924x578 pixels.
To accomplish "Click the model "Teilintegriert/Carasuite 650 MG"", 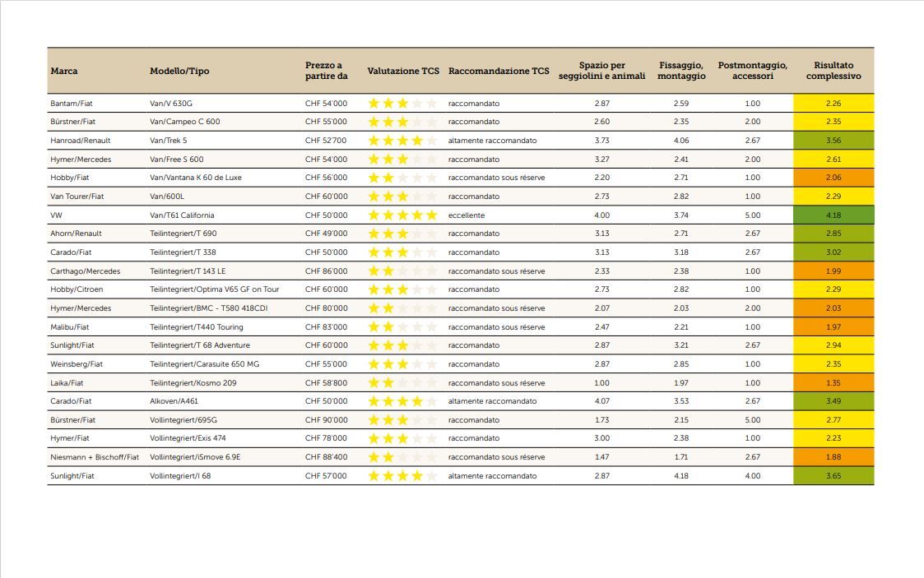I will (205, 364).
